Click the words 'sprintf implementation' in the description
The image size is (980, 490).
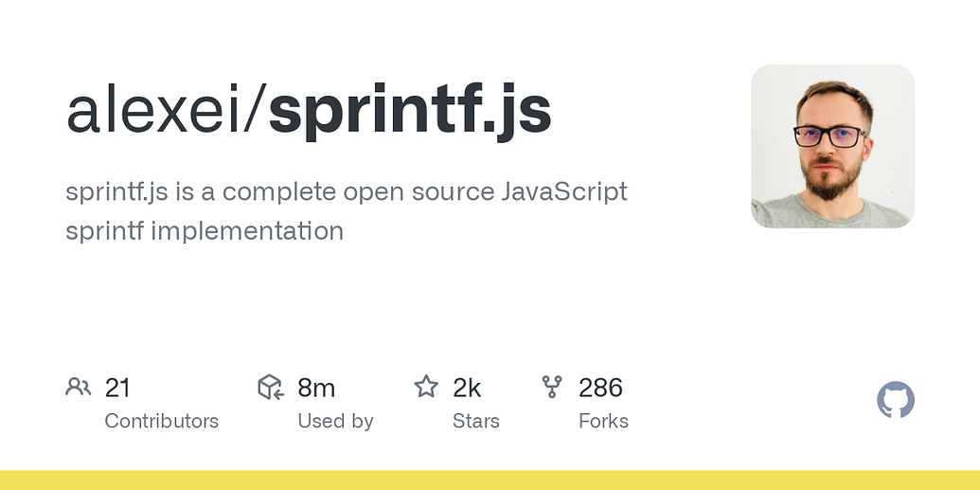tap(205, 231)
